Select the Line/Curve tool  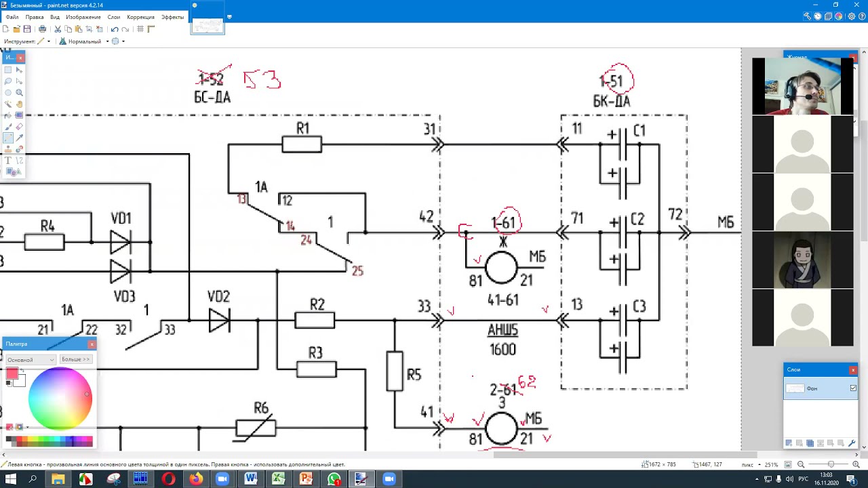(x=19, y=161)
